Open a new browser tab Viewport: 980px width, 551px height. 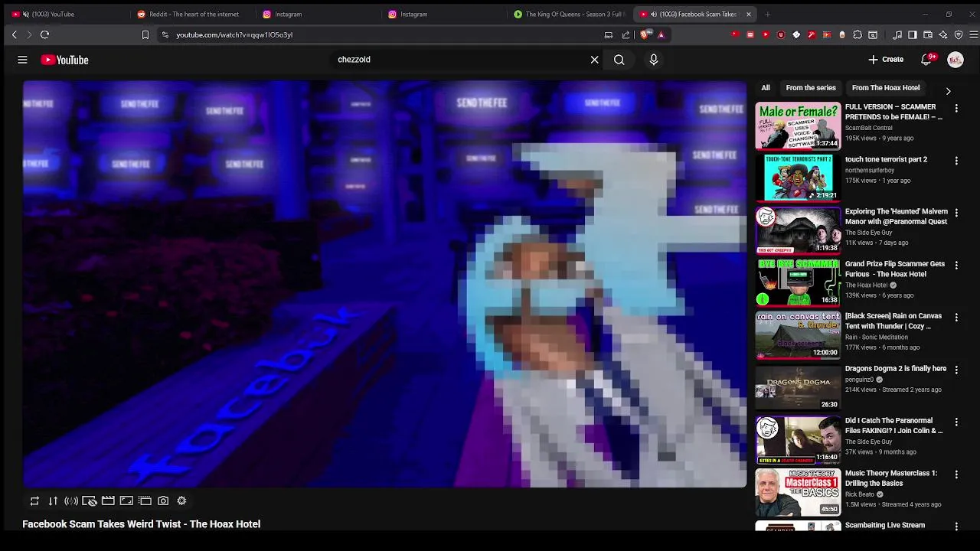pyautogui.click(x=767, y=14)
